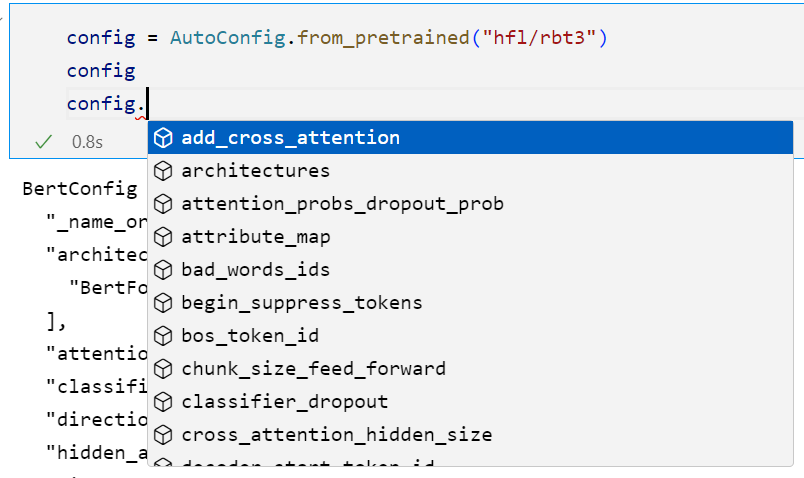Click the cube icon beside attribute_map
This screenshot has height=478, width=804.
tap(163, 237)
